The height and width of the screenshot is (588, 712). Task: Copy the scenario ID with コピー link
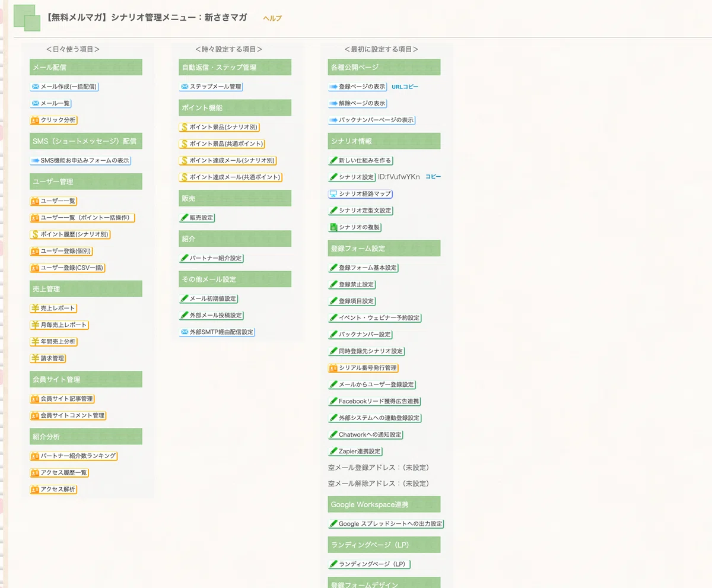[x=433, y=177]
